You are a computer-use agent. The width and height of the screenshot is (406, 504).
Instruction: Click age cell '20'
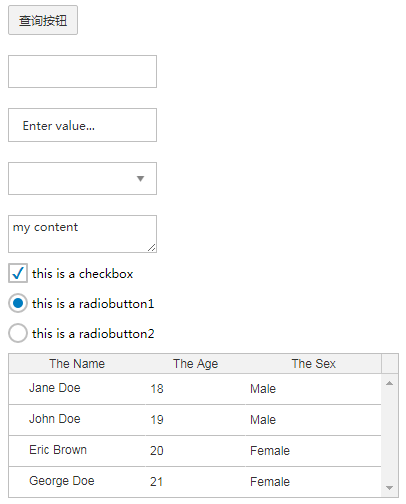coord(195,451)
